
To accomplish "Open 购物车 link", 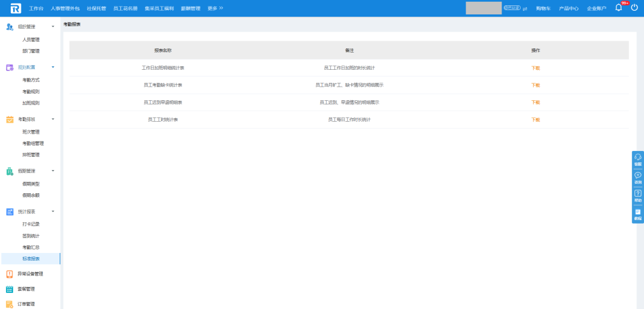I will (543, 8).
